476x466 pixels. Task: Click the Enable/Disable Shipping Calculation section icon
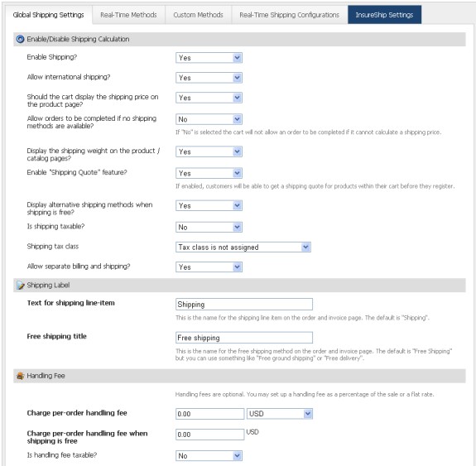point(20,39)
